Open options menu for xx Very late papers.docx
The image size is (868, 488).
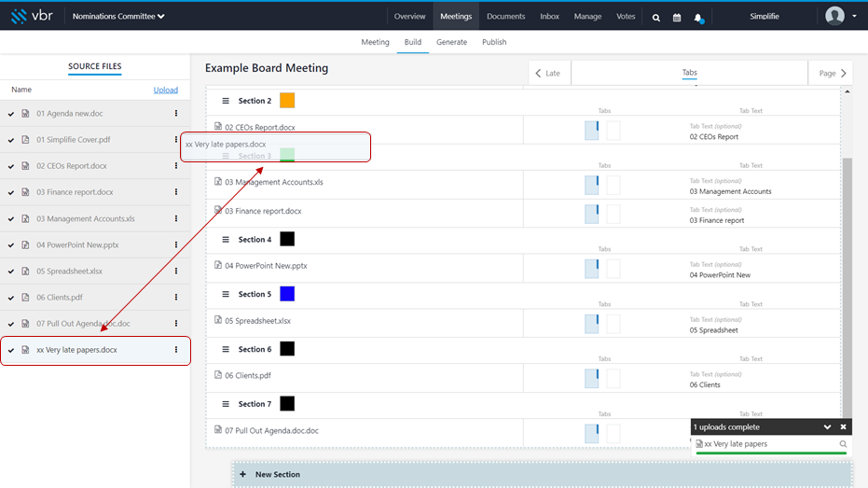pyautogui.click(x=176, y=350)
